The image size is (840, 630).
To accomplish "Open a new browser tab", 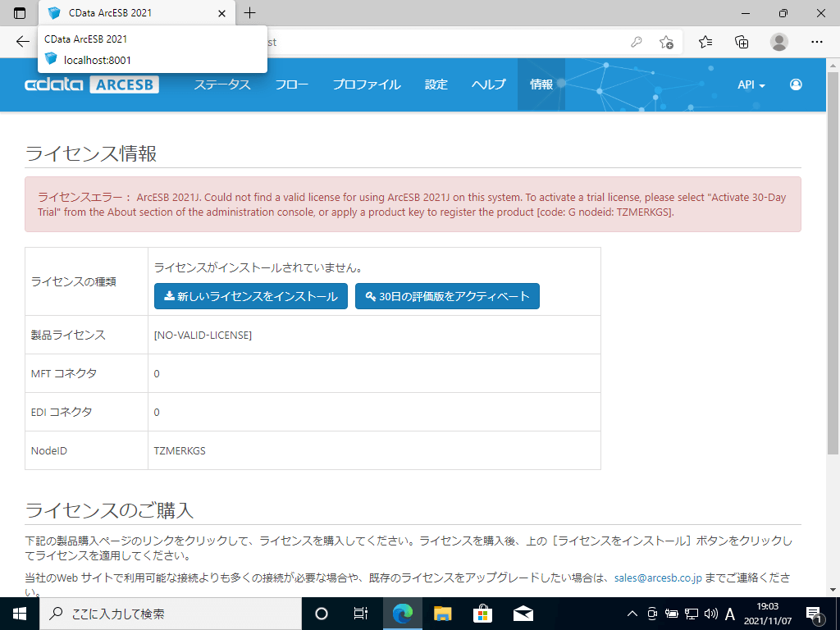I will point(249,13).
